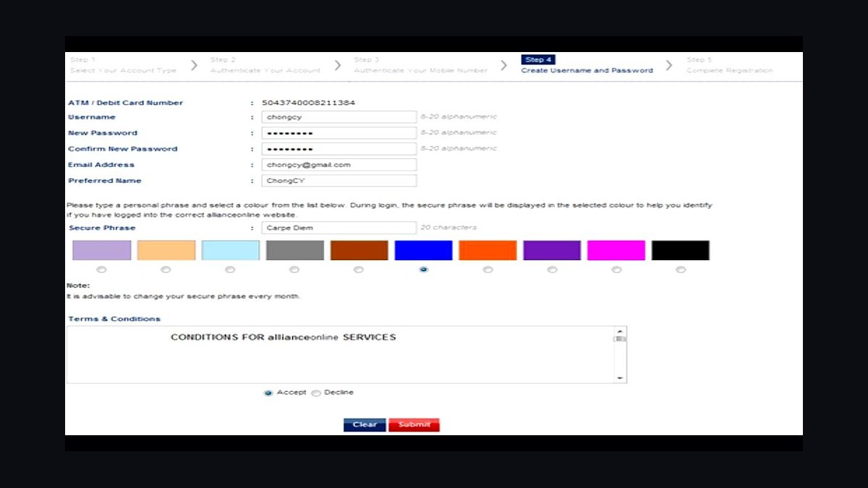Click the 20 characters hint text

pyautogui.click(x=448, y=228)
